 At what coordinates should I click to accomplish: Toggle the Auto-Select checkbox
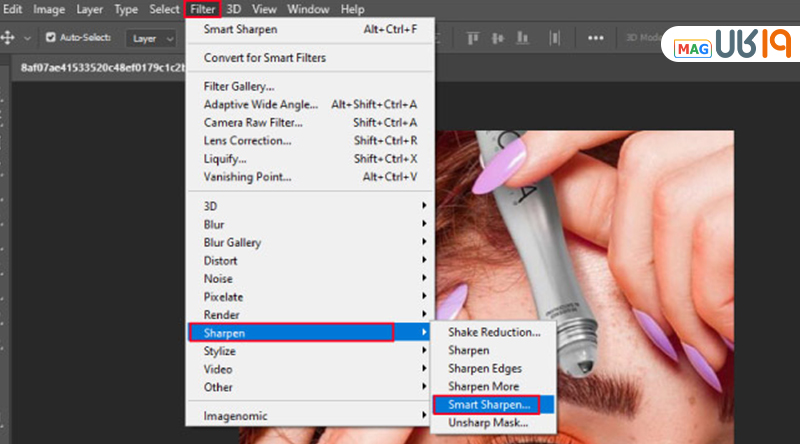51,38
